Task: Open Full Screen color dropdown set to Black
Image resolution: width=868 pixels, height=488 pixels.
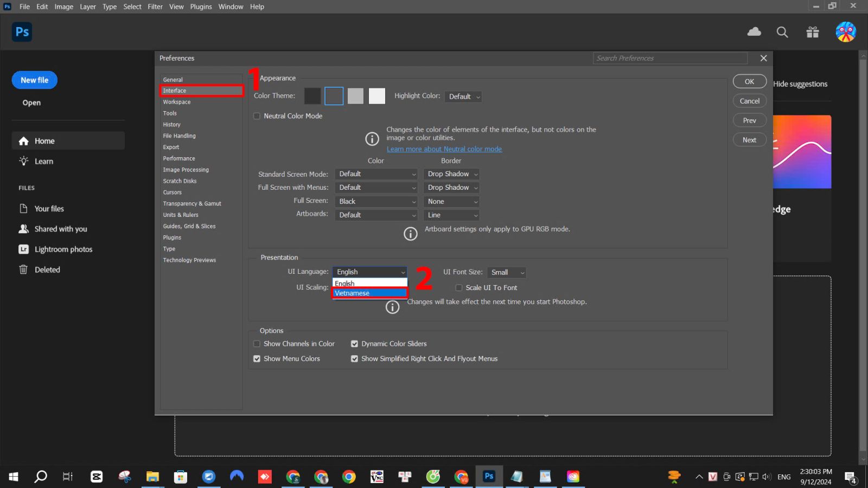Action: [x=376, y=202]
